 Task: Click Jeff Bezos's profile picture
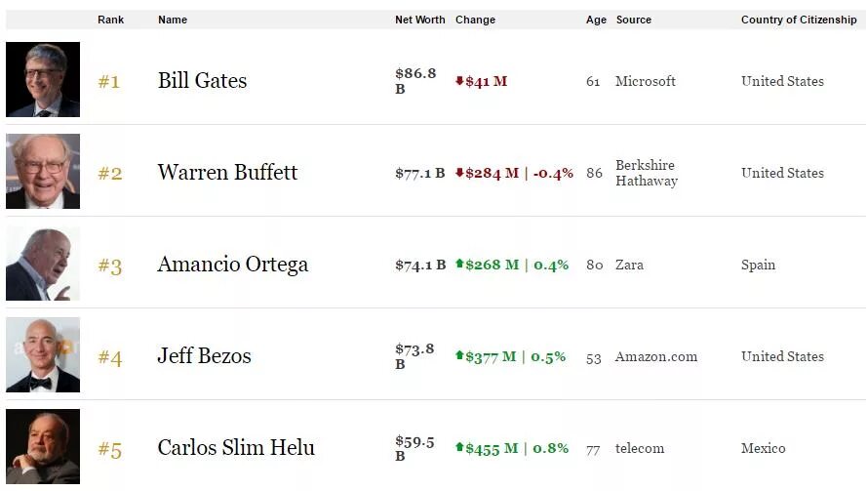[43, 355]
